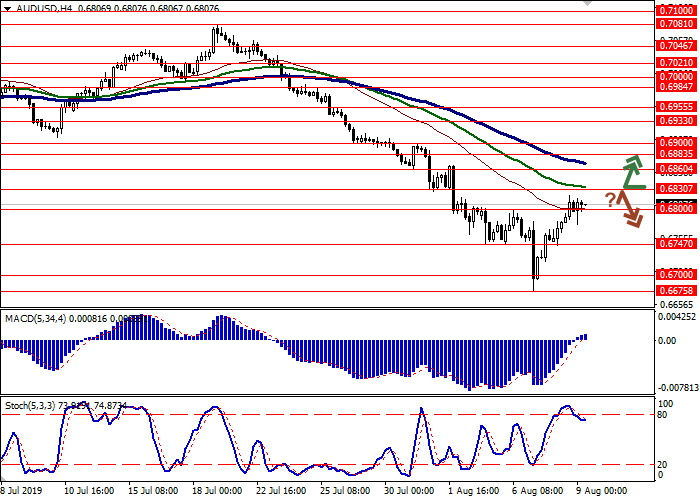This screenshot has height=500, width=700.
Task: Select the 0.7100 price level label
Action: tap(674, 8)
